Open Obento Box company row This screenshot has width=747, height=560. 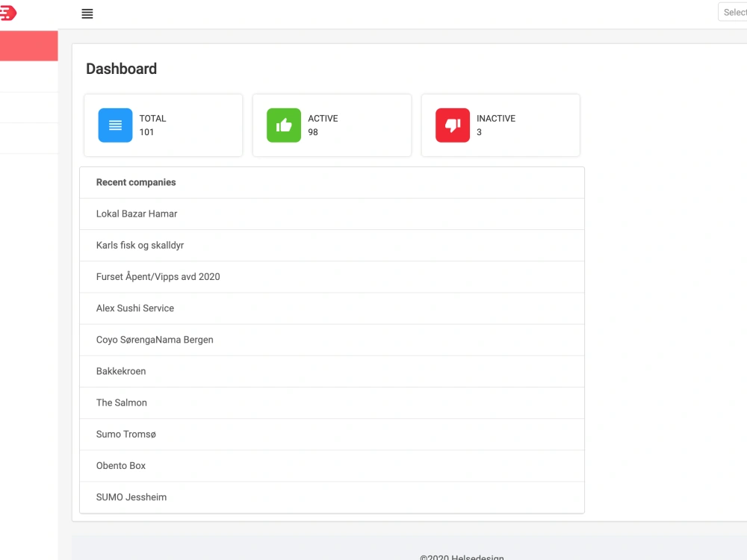pos(332,465)
